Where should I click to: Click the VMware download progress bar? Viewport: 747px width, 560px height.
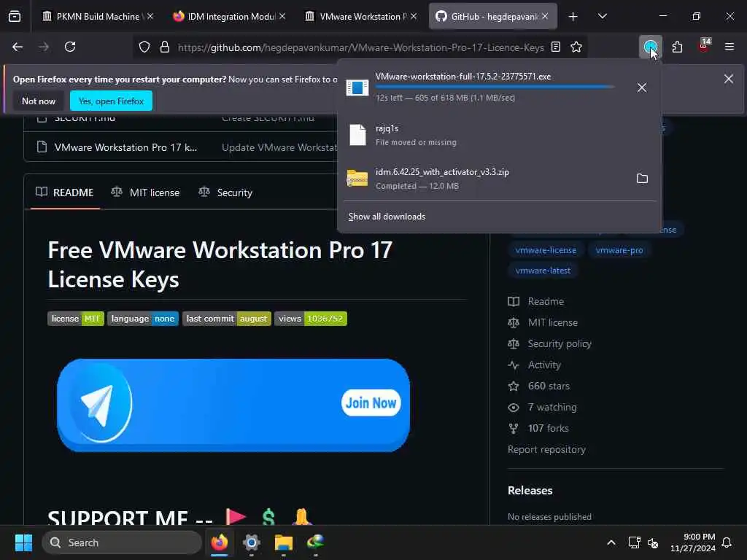[495, 87]
